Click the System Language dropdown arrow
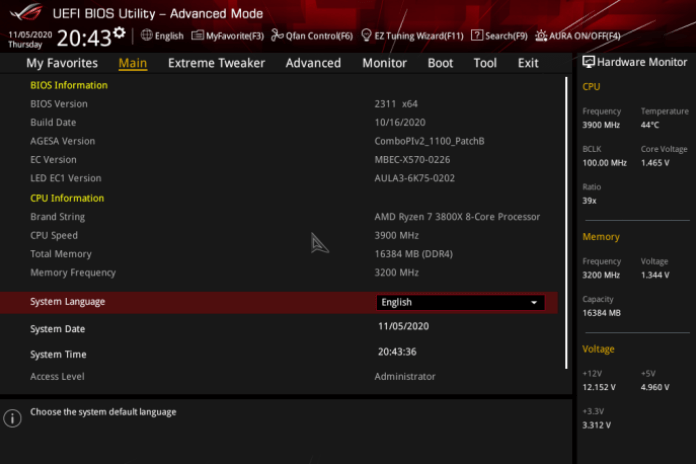This screenshot has width=696, height=464. [x=534, y=302]
